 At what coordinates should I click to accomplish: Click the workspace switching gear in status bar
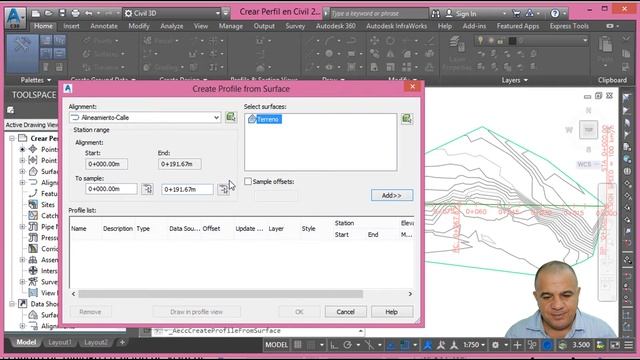pos(495,345)
